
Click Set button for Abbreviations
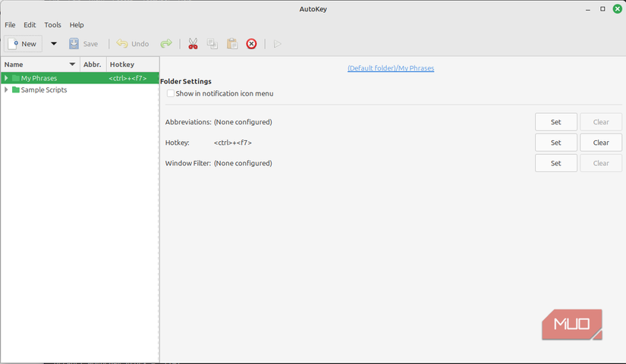pos(555,122)
